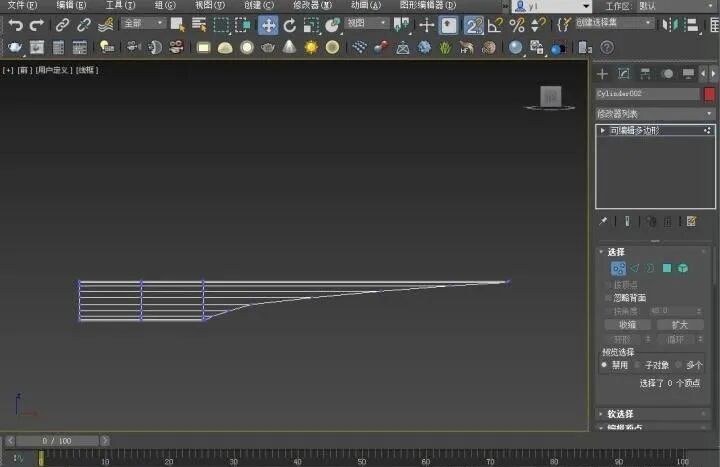Click the sun light icon
This screenshot has height=467, width=720.
coord(311,47)
